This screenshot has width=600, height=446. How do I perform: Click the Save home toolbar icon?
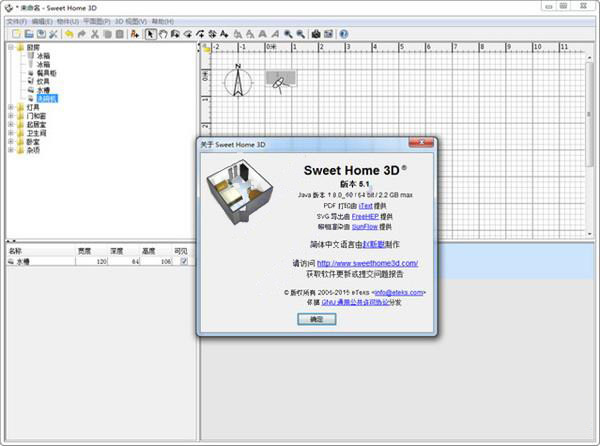(x=41, y=34)
